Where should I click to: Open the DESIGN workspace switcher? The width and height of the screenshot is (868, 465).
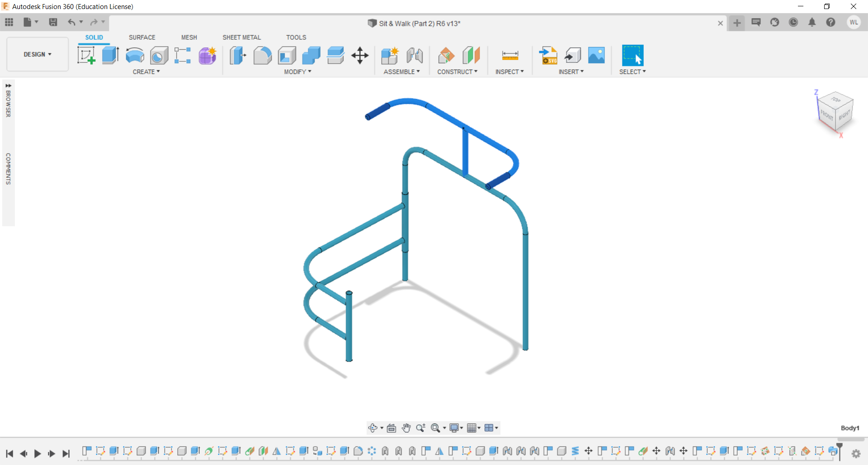coord(37,54)
